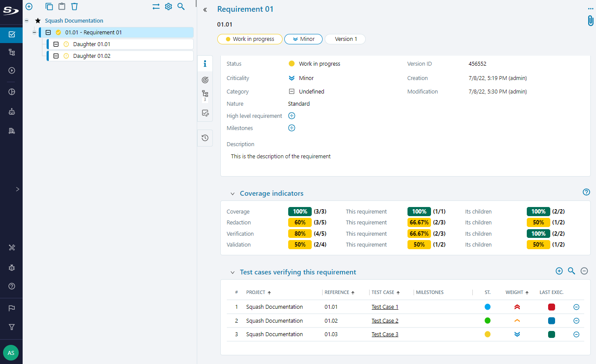Viewport: 596px width, 364px height.
Task: Click the copy icon in tree toolbar
Action: click(x=49, y=7)
